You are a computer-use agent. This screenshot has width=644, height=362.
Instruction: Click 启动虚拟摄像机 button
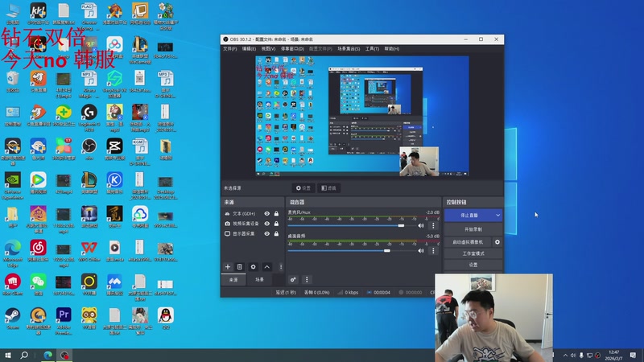click(x=468, y=242)
